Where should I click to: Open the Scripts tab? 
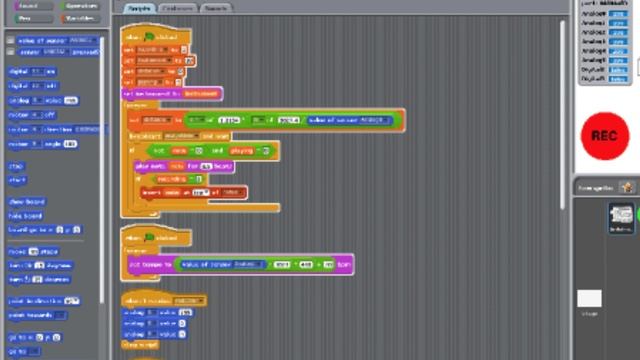click(x=139, y=8)
